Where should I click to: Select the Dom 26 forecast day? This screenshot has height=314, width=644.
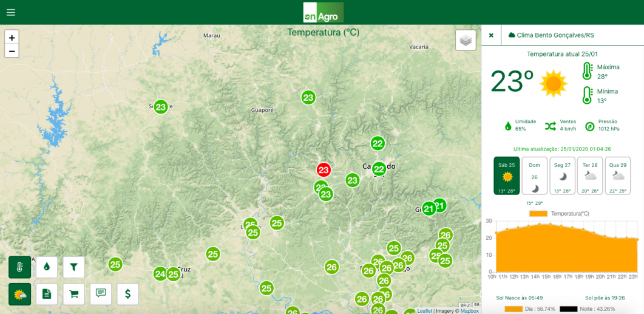click(x=534, y=176)
